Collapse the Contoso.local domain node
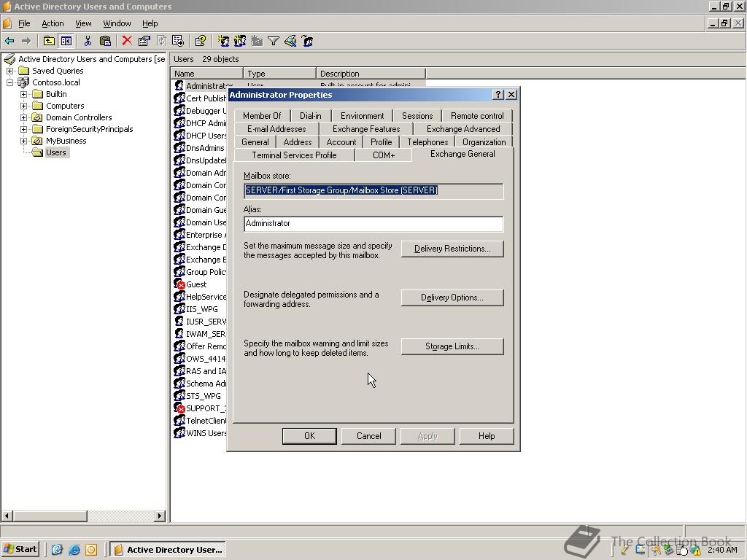Image resolution: width=747 pixels, height=560 pixels. 9,82
